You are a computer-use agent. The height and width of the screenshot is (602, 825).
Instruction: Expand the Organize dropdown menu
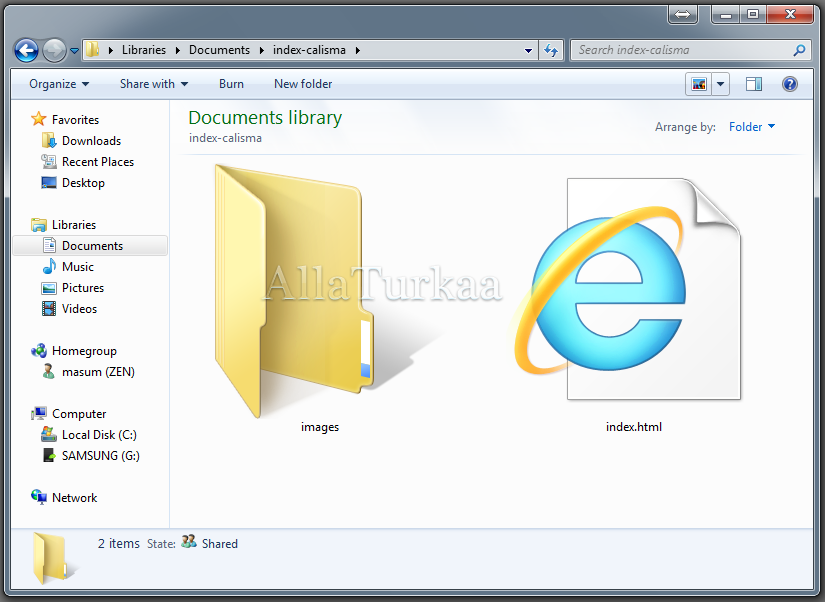(59, 84)
